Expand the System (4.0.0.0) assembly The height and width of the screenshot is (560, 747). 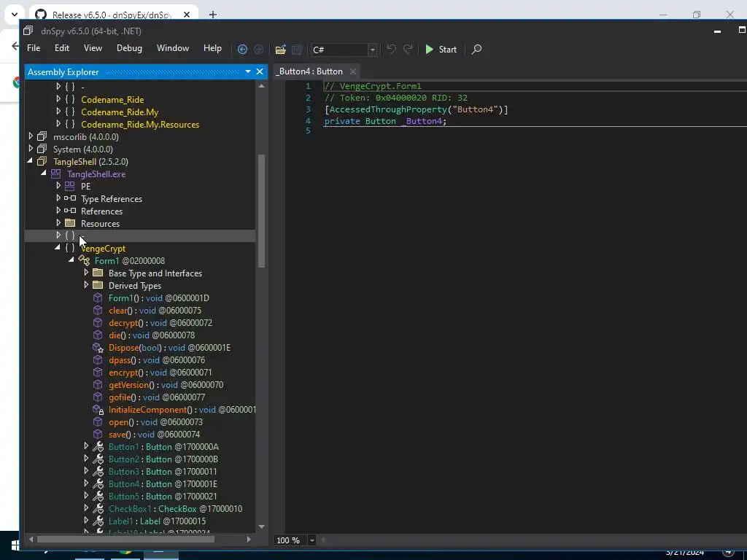(x=31, y=148)
